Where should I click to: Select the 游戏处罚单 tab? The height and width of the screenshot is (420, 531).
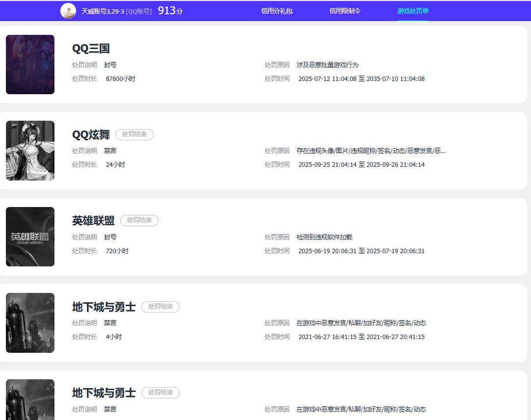[x=413, y=11]
